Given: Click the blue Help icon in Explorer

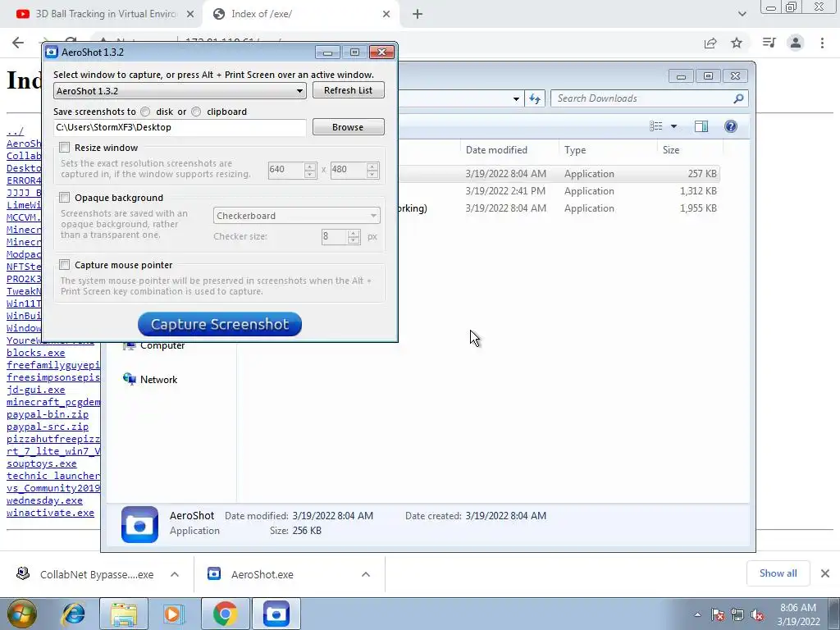Looking at the screenshot, I should click(x=731, y=126).
